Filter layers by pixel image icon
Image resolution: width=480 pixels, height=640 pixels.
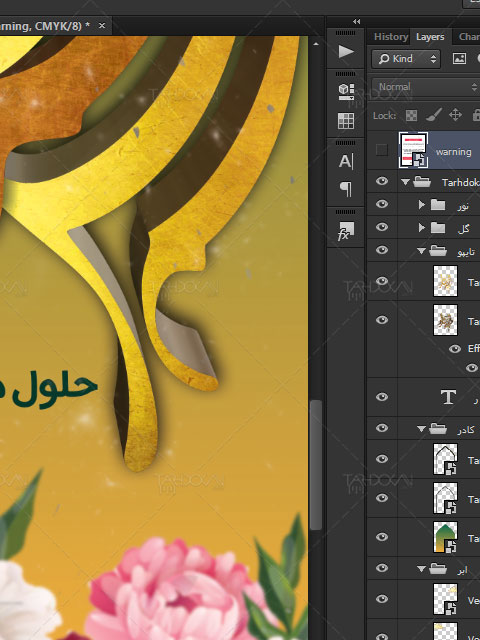click(459, 59)
